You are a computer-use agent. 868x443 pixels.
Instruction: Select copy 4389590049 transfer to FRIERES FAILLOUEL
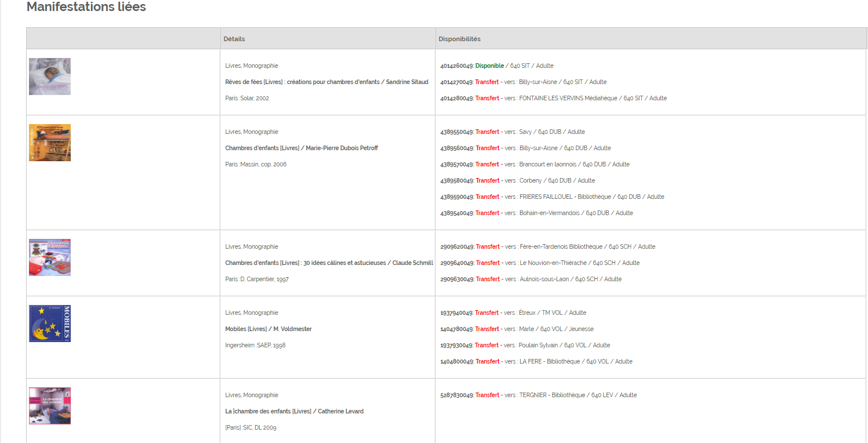[553, 197]
